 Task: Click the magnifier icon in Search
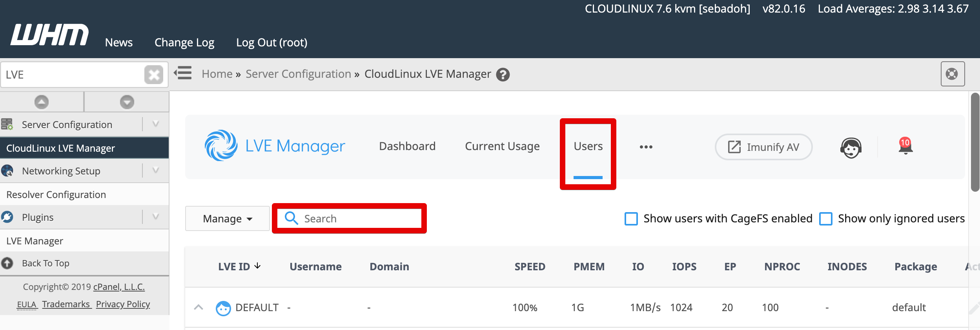point(291,218)
